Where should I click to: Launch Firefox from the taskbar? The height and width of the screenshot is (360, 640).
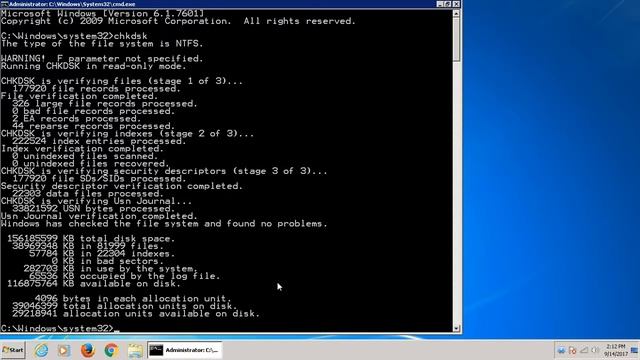[87, 350]
